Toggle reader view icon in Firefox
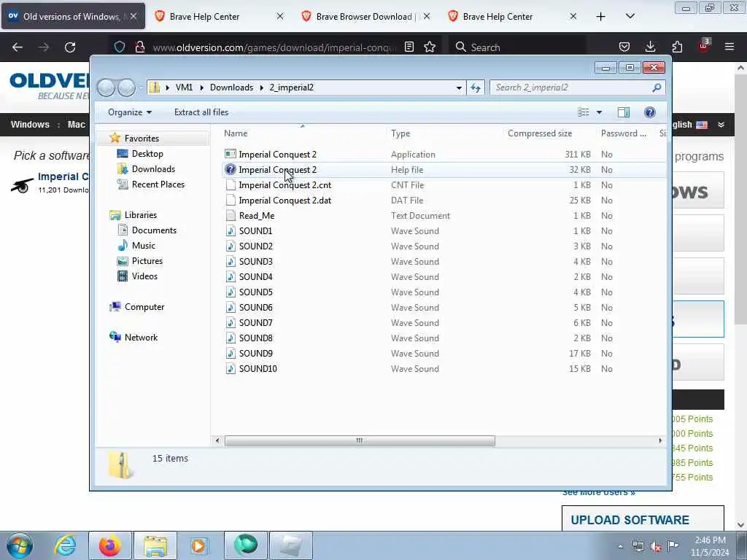 click(409, 47)
